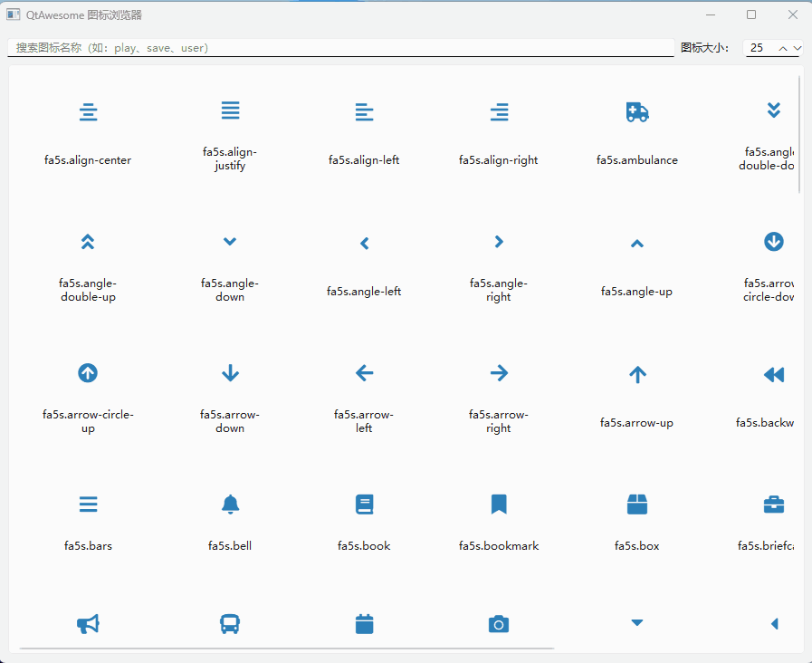Click the fa5s.align-justify label

pos(230,159)
